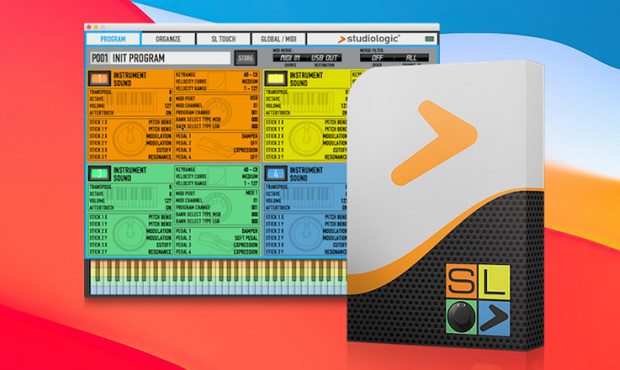Click INSTRUMENT SOUND label in orange zone 1
This screenshot has height=370, width=620.
[130, 79]
